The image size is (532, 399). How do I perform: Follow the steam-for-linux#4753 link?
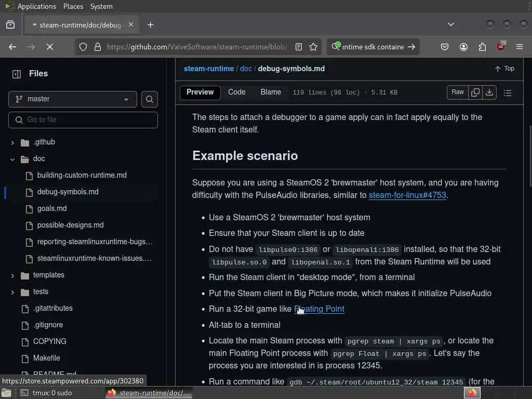click(x=407, y=195)
